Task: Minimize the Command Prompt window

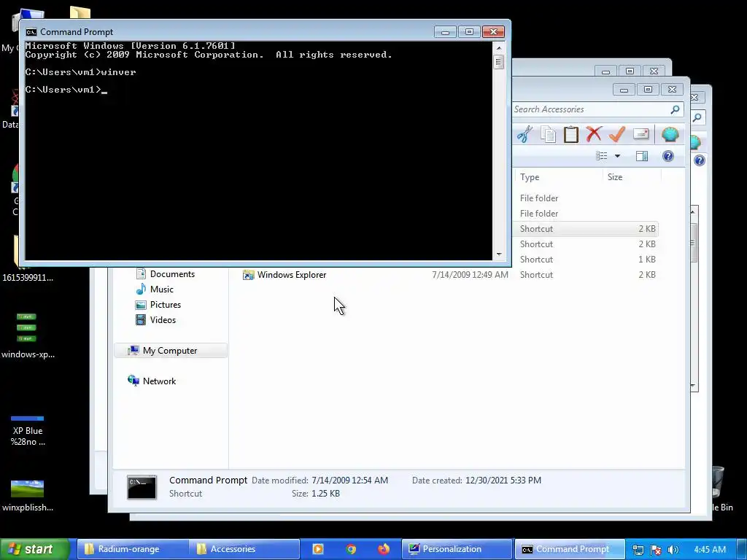Action: [445, 32]
